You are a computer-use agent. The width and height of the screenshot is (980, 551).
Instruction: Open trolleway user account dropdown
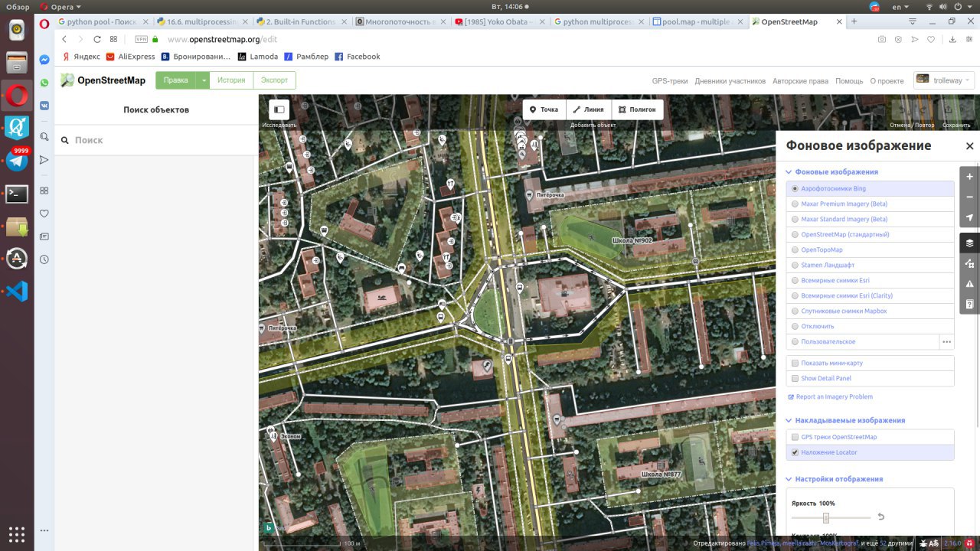tap(943, 80)
